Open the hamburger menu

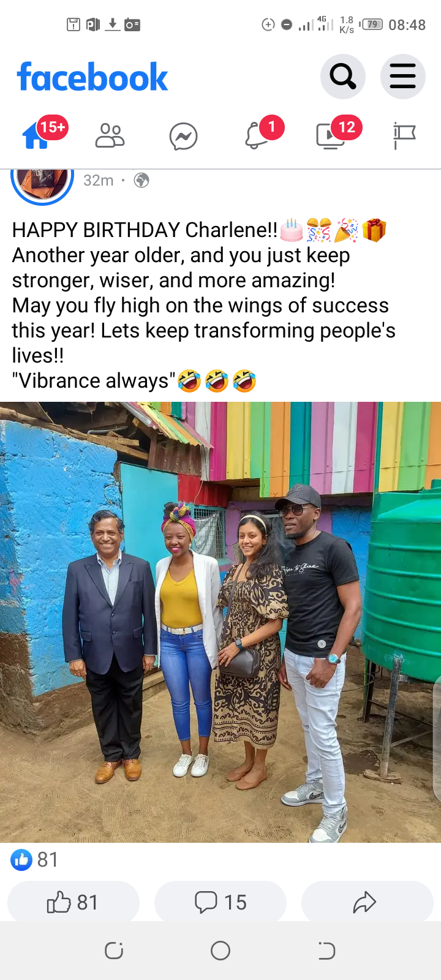[403, 77]
